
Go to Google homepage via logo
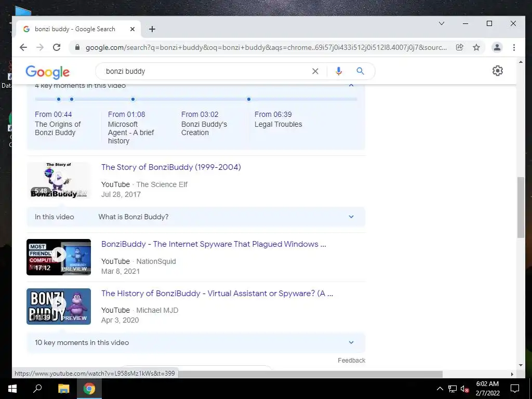[47, 72]
